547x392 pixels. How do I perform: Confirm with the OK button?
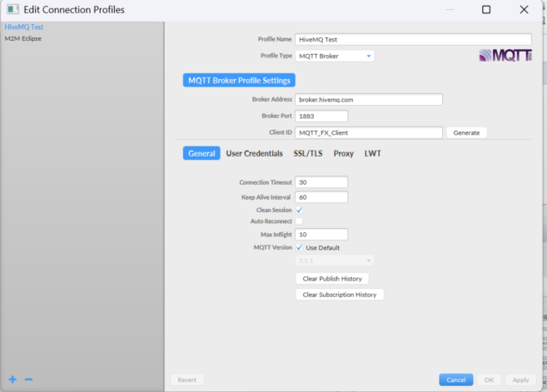[x=489, y=380]
